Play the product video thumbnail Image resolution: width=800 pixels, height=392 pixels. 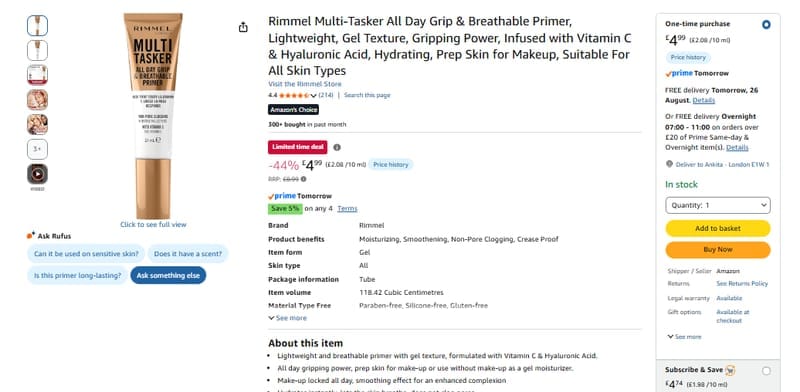tap(37, 174)
